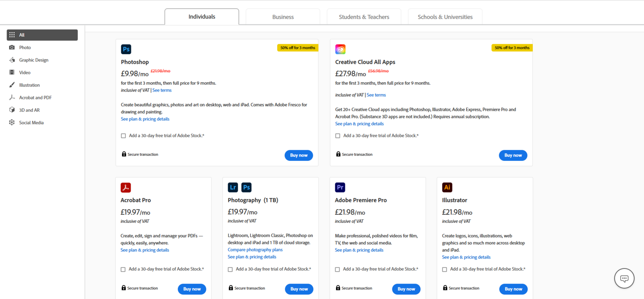Click the Acrobat Pro product icon
Viewport: 644px width, 299px height.
[125, 187]
